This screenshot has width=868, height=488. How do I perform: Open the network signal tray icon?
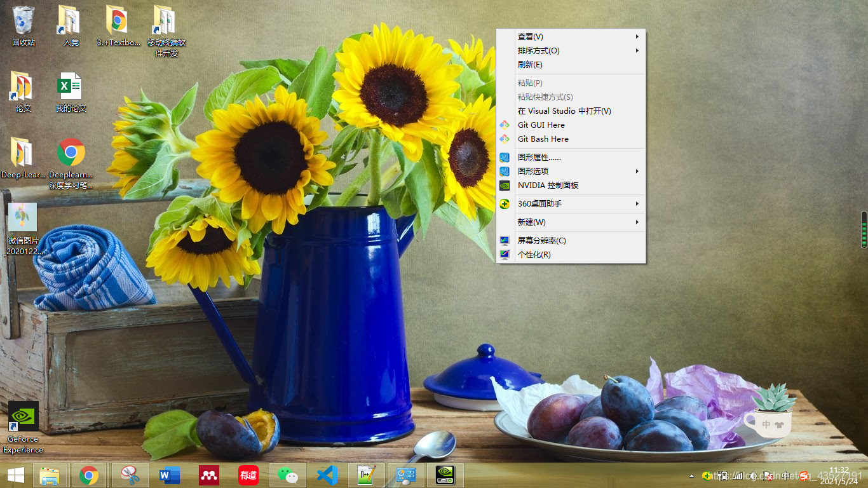click(x=738, y=475)
